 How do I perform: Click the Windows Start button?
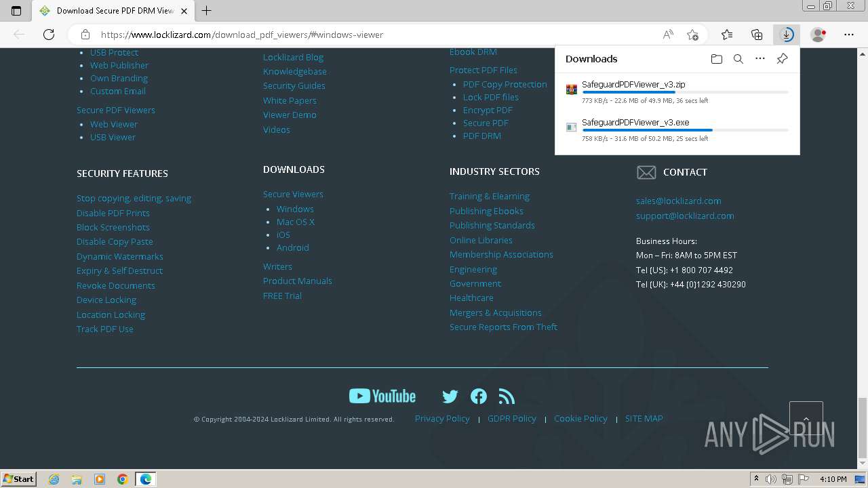coord(18,479)
